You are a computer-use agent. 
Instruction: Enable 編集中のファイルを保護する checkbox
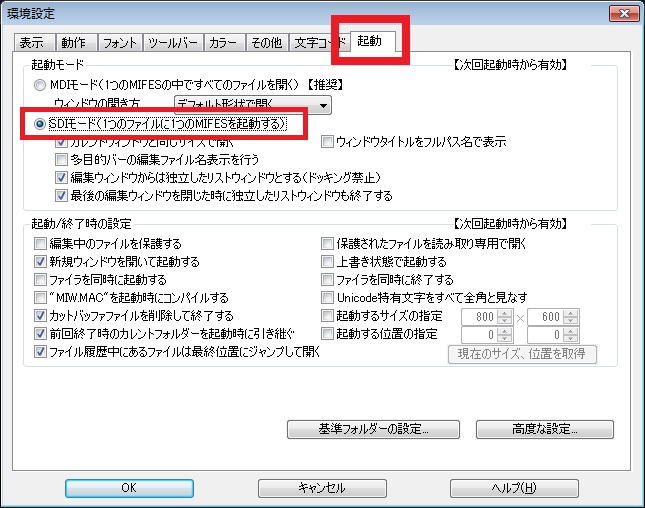tap(41, 244)
